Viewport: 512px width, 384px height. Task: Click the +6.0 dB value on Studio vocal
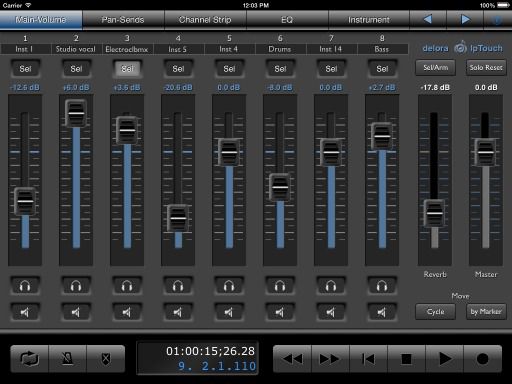76,88
